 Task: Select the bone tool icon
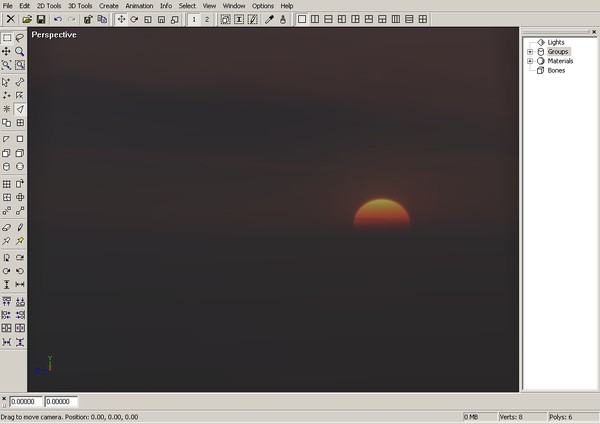20,82
